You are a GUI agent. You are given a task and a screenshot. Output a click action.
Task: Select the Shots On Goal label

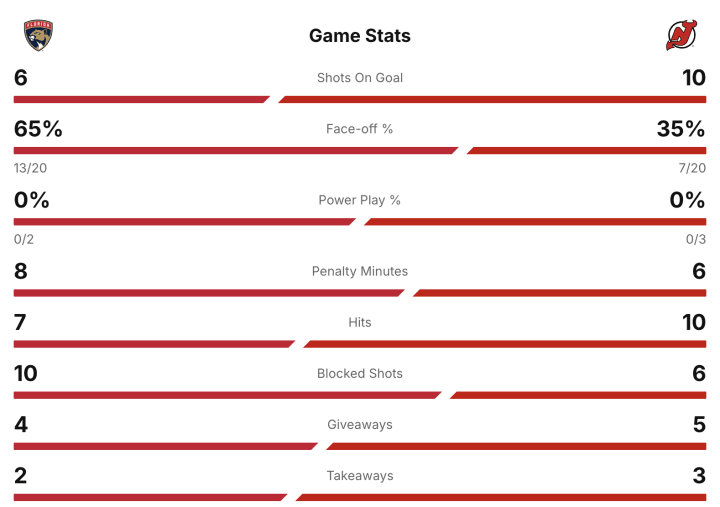point(360,78)
